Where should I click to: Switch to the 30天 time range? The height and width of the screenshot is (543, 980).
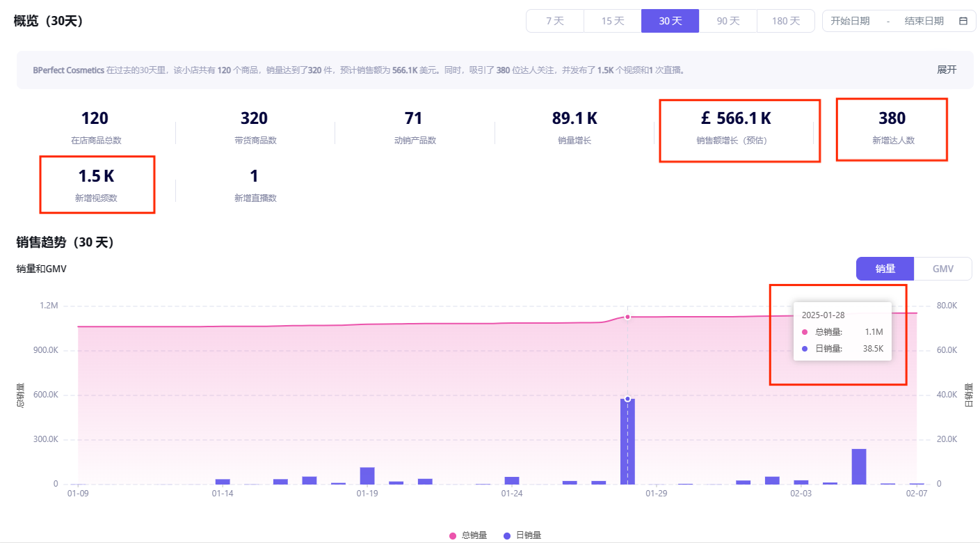pos(670,21)
